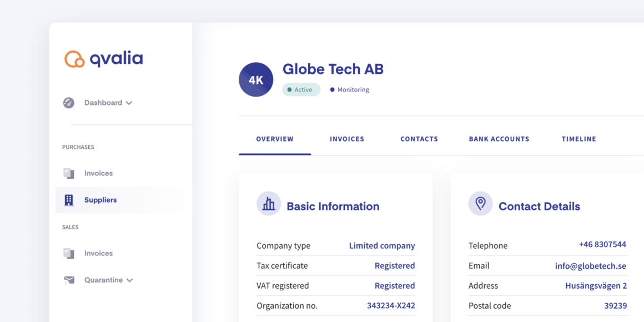Click the 4K company avatar
The image size is (644, 322).
point(256,80)
